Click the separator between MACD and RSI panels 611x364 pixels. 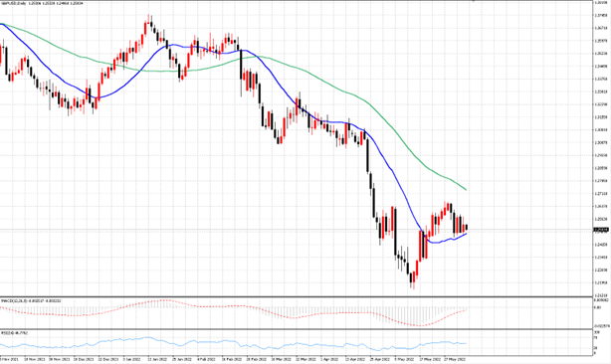pyautogui.click(x=297, y=330)
